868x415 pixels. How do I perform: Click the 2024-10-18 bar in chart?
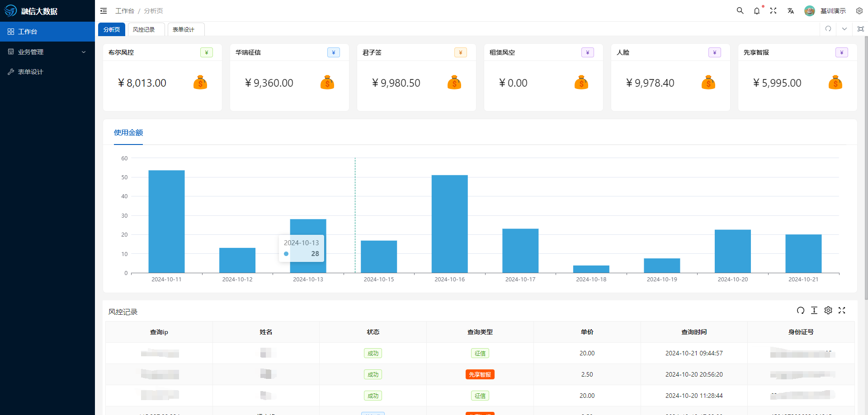coord(591,269)
